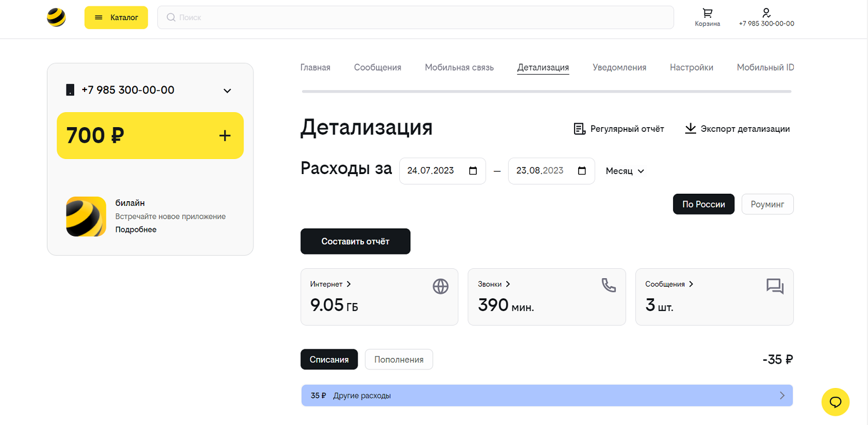Click +7 985 300-00-00 under profile icon
868x425 pixels.
coord(766,24)
